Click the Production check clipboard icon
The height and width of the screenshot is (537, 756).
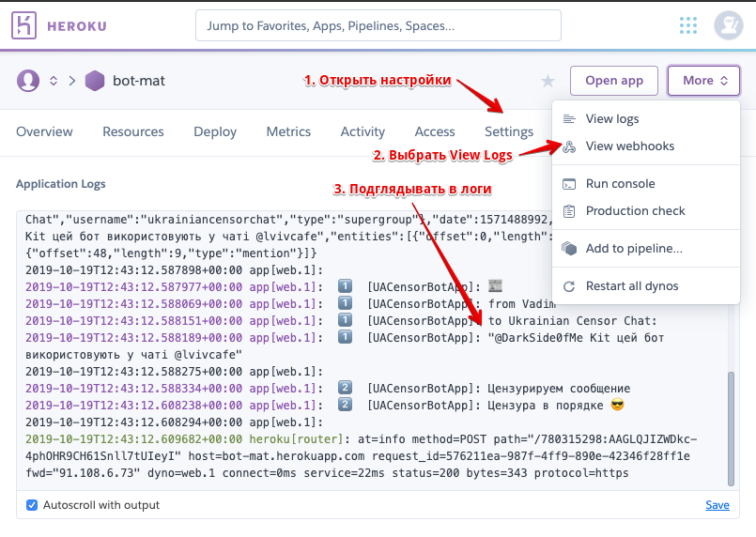point(569,211)
